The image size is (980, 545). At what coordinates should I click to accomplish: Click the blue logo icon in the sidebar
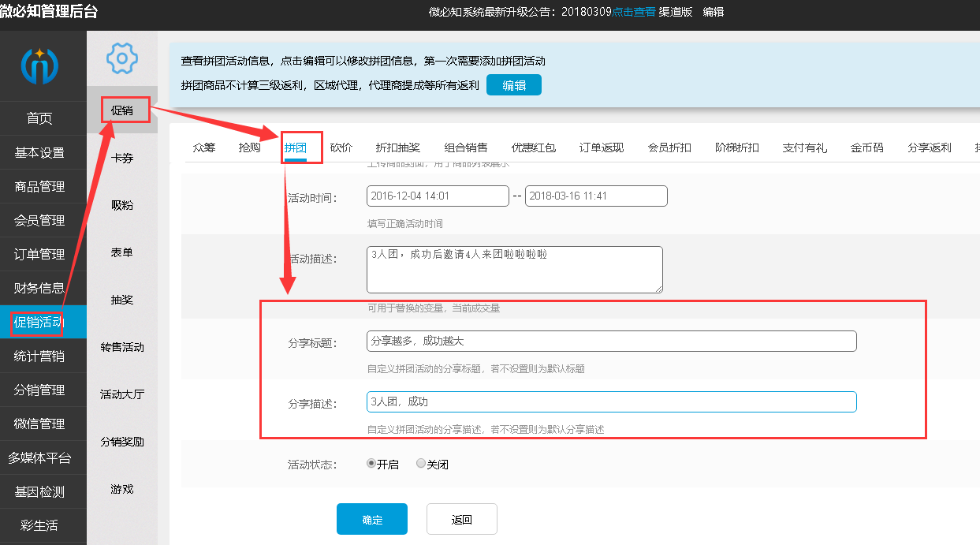click(x=39, y=65)
